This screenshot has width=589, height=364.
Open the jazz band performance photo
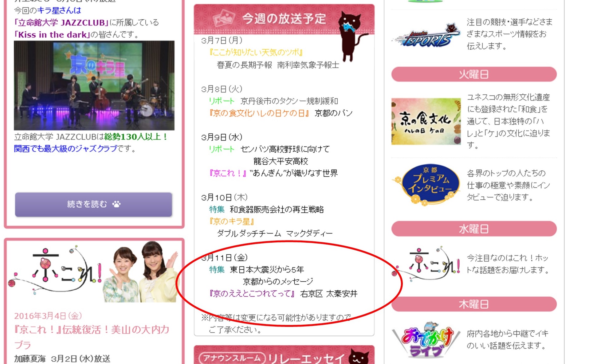[x=94, y=86]
